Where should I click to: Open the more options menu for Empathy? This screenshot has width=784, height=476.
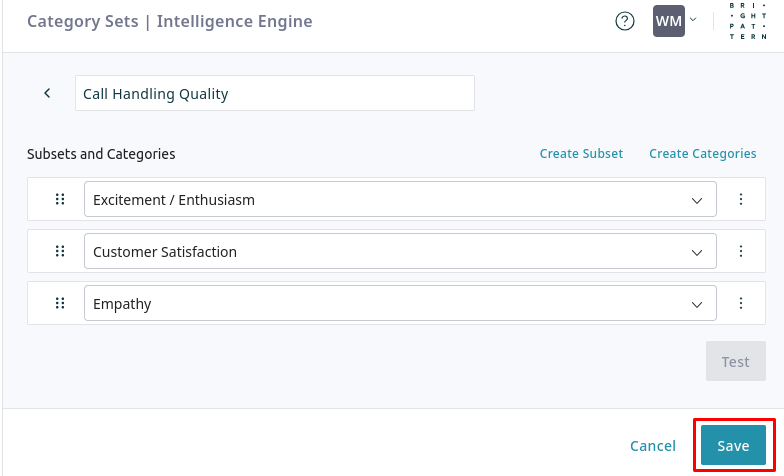click(741, 303)
